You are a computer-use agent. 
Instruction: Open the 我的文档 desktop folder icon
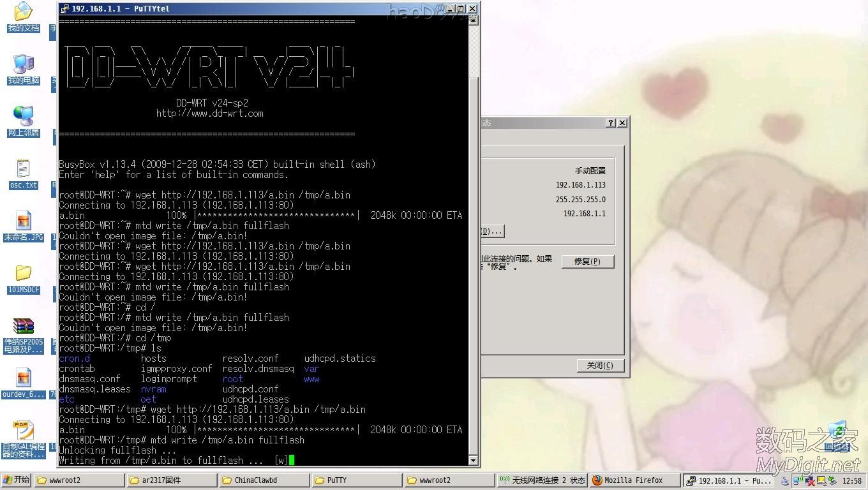pyautogui.click(x=23, y=13)
